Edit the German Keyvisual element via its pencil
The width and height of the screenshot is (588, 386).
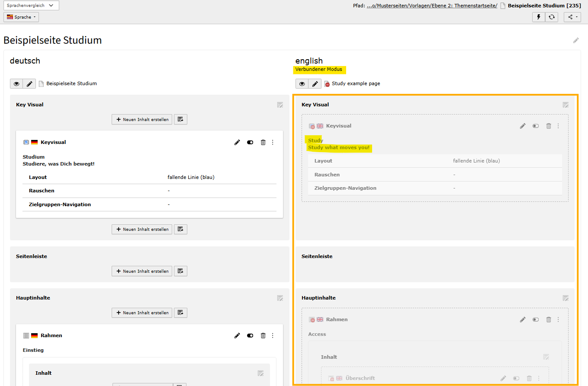(237, 142)
